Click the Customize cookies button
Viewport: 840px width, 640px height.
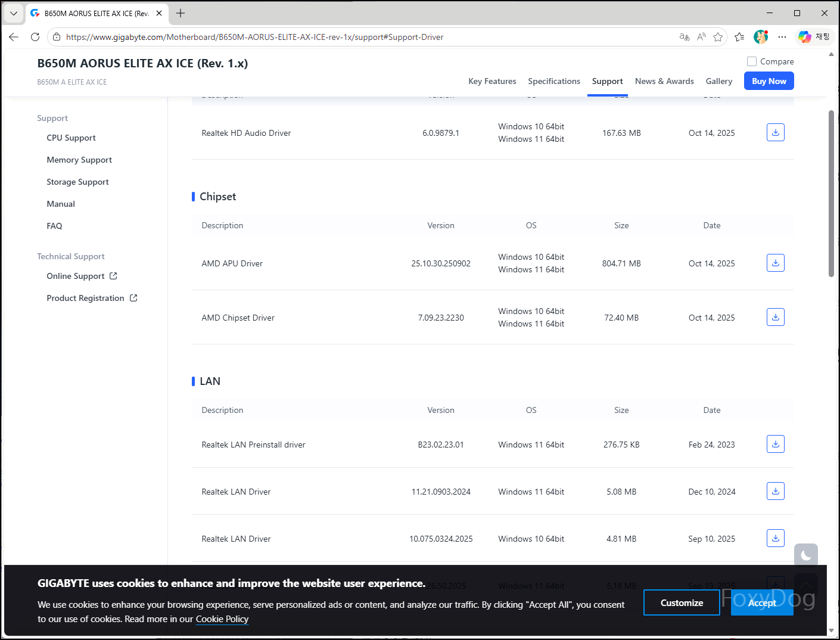[682, 602]
